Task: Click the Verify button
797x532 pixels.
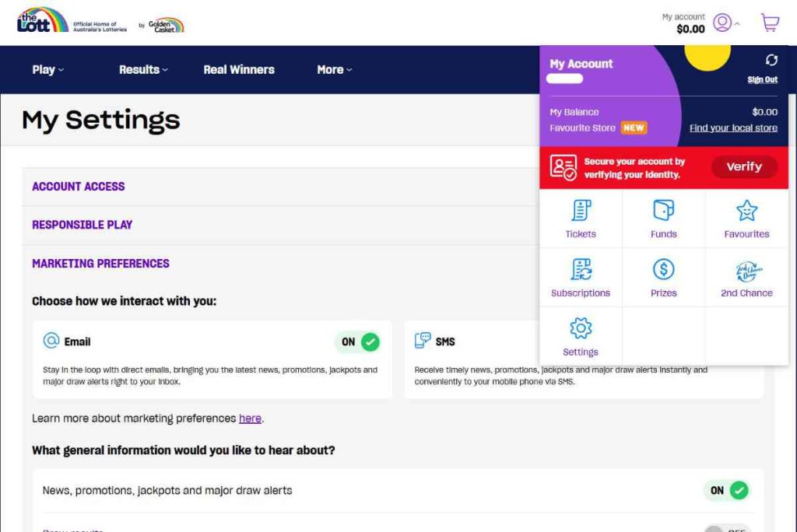Action: 744,166
